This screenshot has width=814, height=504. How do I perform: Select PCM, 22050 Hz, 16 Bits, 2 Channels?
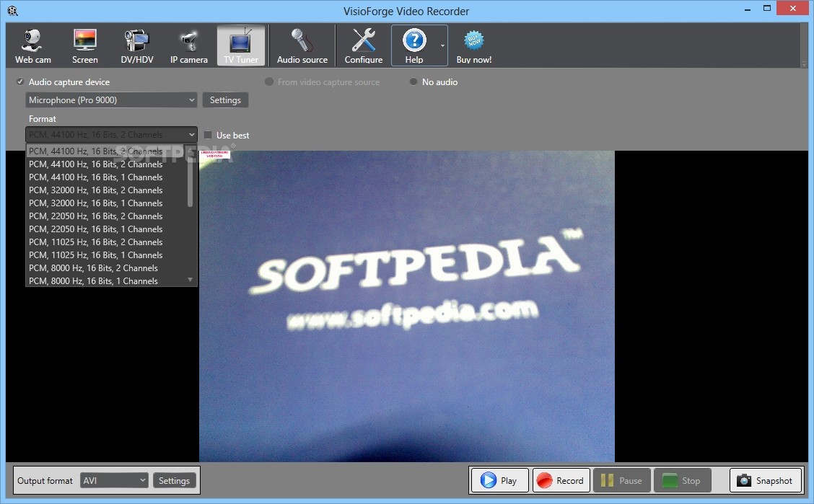click(x=106, y=216)
